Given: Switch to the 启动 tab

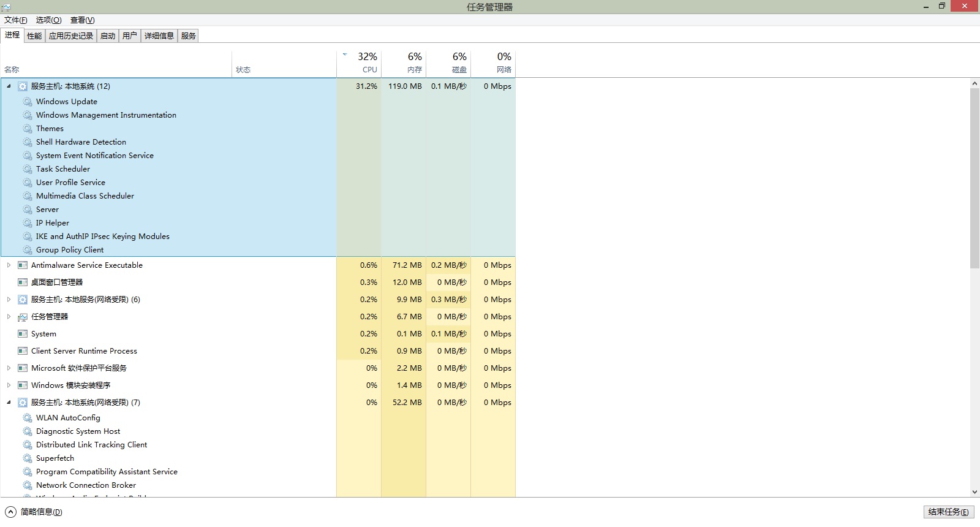Looking at the screenshot, I should point(108,36).
